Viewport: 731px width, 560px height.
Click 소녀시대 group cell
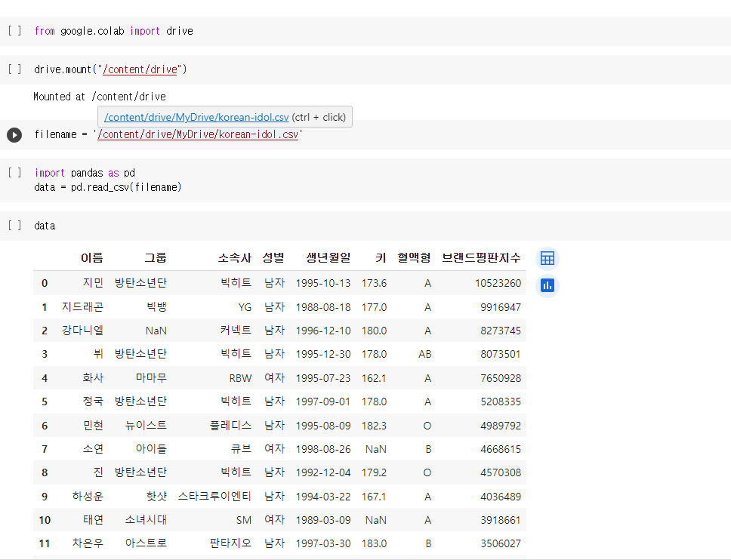[146, 519]
